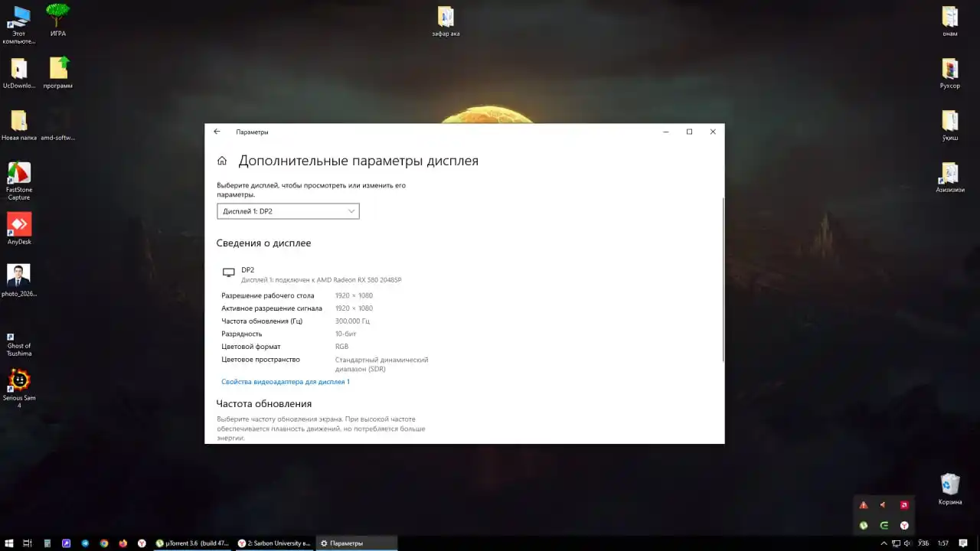This screenshot has width=980, height=551.
Task: Select the Ghost of Tsushima shortcut
Action: pos(19,344)
